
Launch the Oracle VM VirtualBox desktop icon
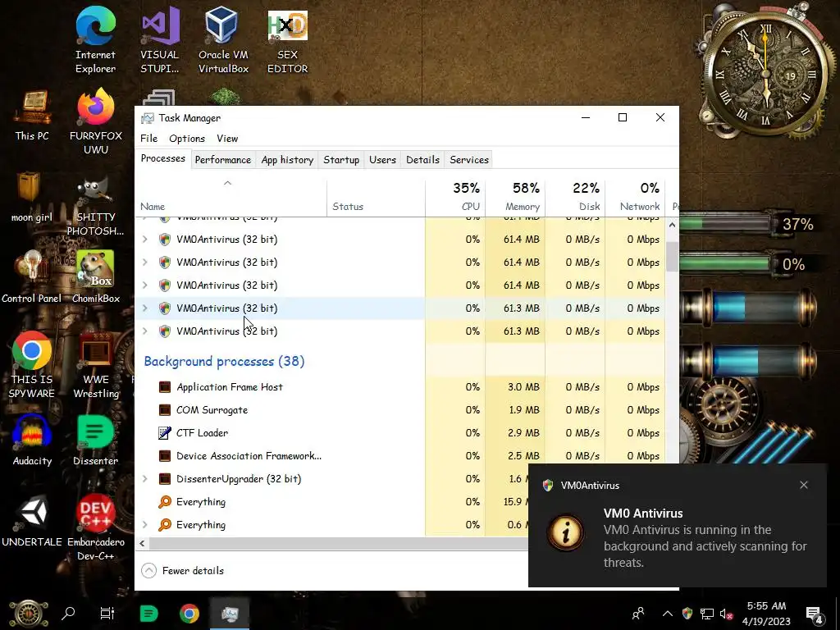[x=223, y=40]
